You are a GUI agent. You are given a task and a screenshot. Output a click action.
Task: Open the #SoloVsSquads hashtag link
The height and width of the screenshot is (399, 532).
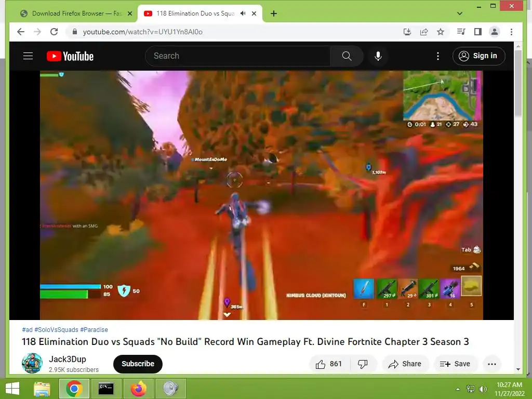(x=56, y=330)
